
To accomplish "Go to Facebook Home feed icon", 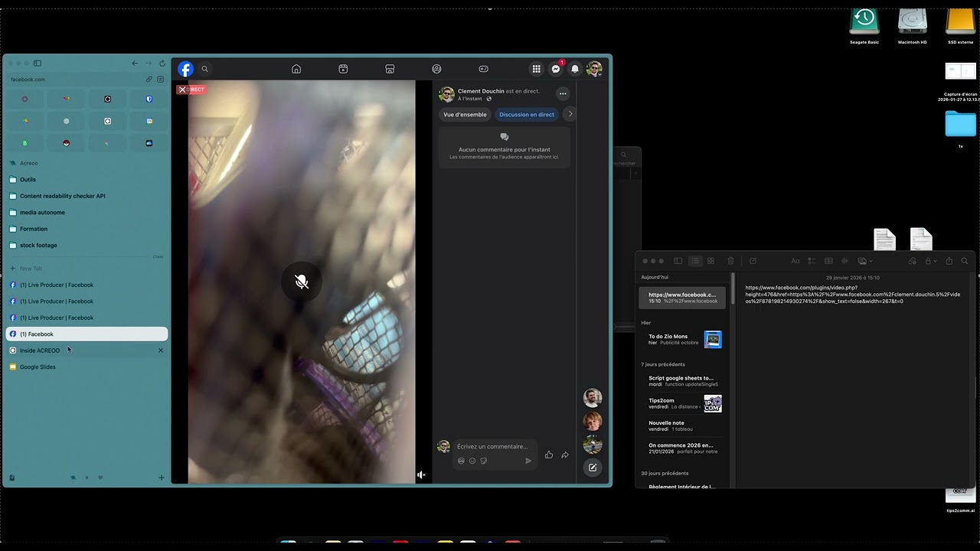I will pos(296,69).
